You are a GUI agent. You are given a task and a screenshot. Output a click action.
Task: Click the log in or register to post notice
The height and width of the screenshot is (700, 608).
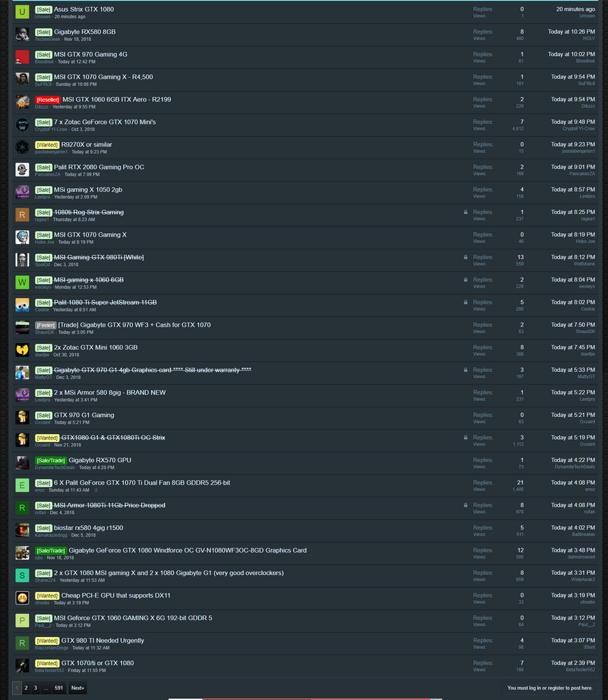coord(549,688)
